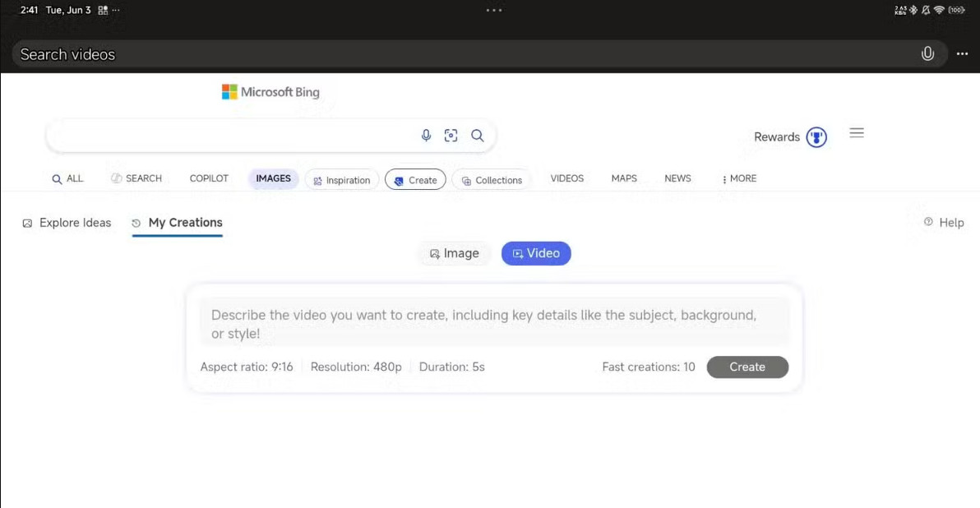
Task: Click the Fast creations: 10 label
Action: tap(648, 367)
